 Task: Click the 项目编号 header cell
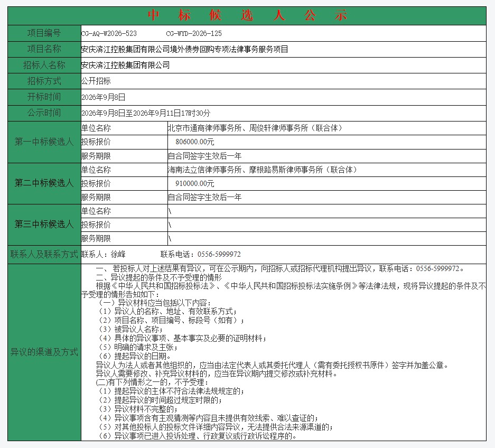44,33
